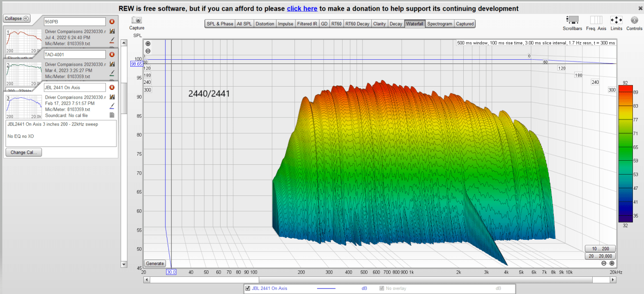Image resolution: width=644 pixels, height=294 pixels.
Task: Switch to the Decay tab
Action: (396, 24)
